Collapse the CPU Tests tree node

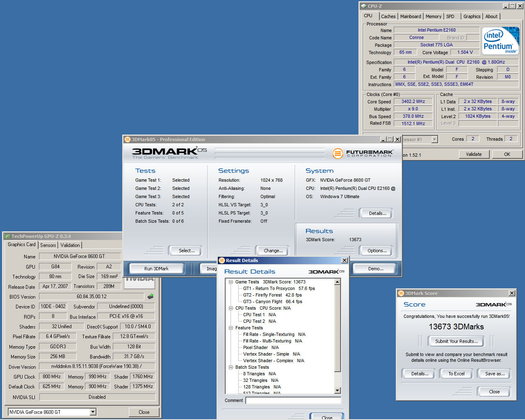[x=231, y=308]
